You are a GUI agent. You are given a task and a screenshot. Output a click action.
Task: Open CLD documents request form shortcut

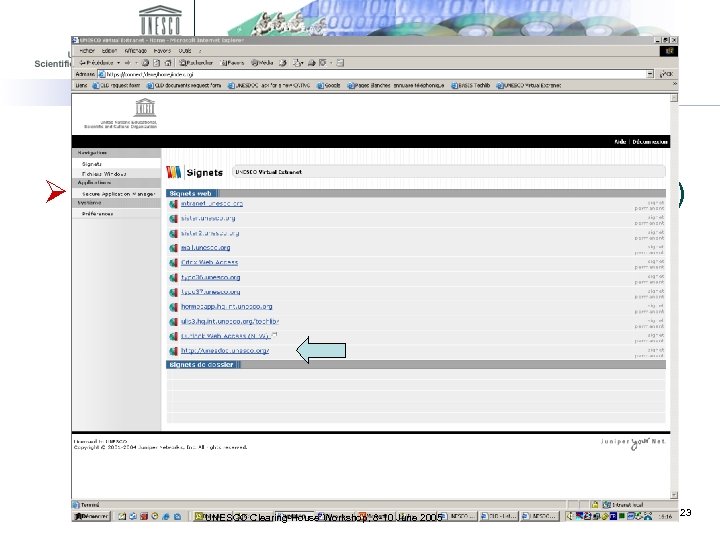pos(184,85)
